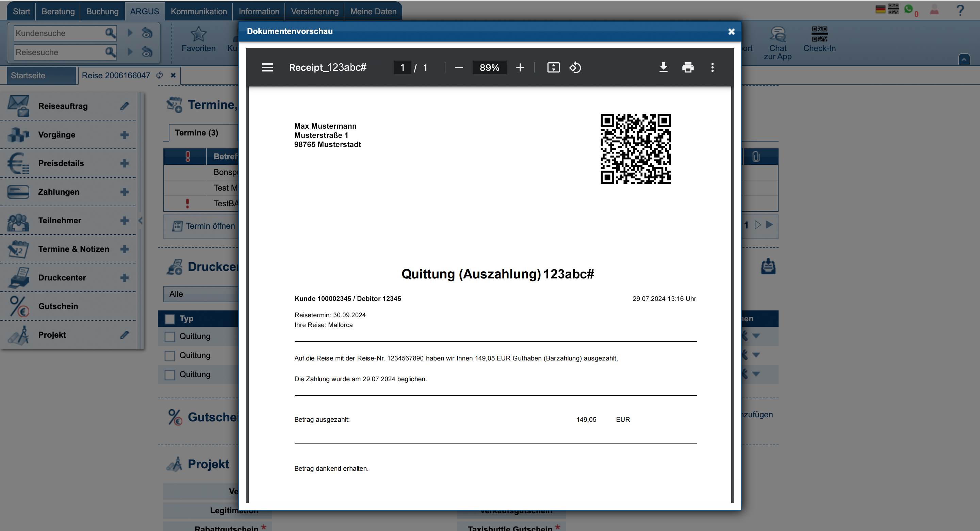The image size is (980, 531).
Task: Click the PDF page number field
Action: (402, 67)
